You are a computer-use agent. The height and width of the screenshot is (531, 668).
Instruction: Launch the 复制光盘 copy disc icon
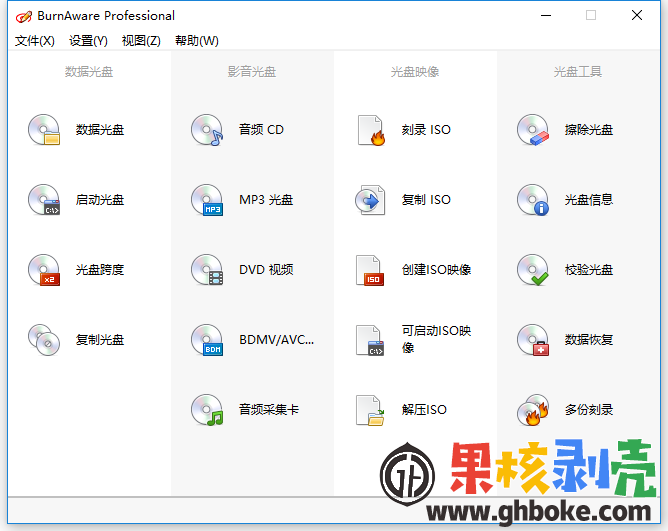tap(44, 340)
